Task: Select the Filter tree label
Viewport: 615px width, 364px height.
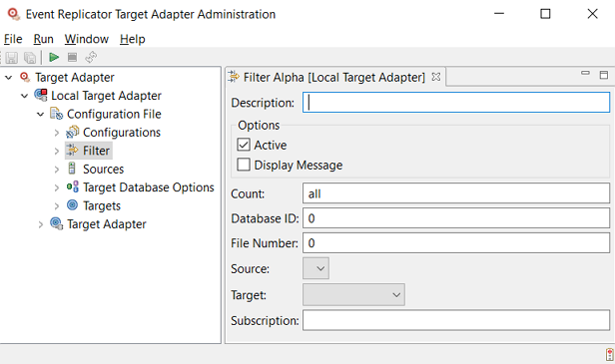Action: [96, 151]
